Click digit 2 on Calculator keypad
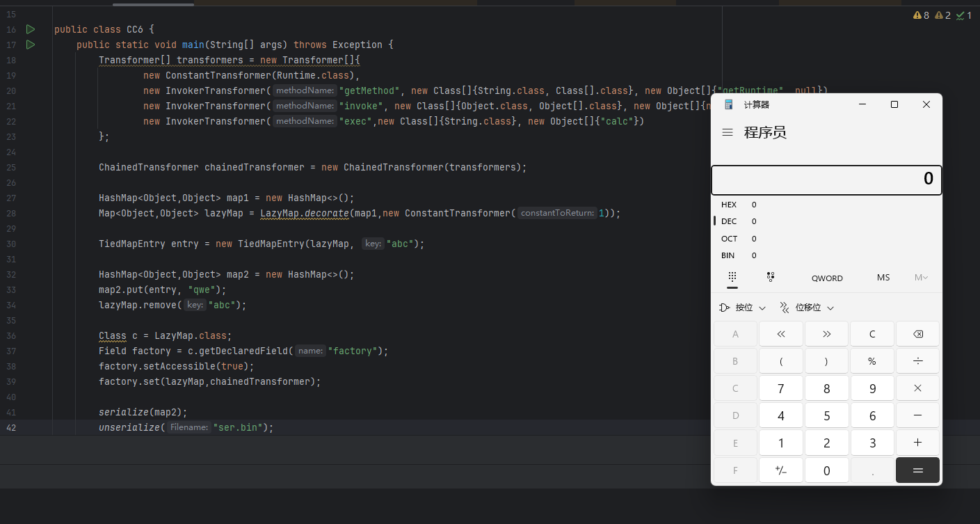The image size is (980, 524). coord(826,443)
